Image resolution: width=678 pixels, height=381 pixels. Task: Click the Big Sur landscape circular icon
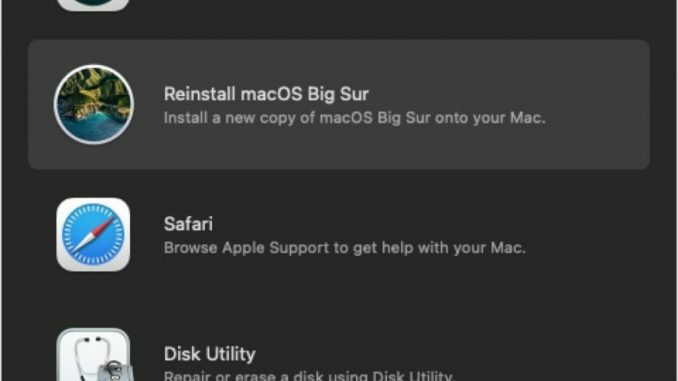pos(94,104)
